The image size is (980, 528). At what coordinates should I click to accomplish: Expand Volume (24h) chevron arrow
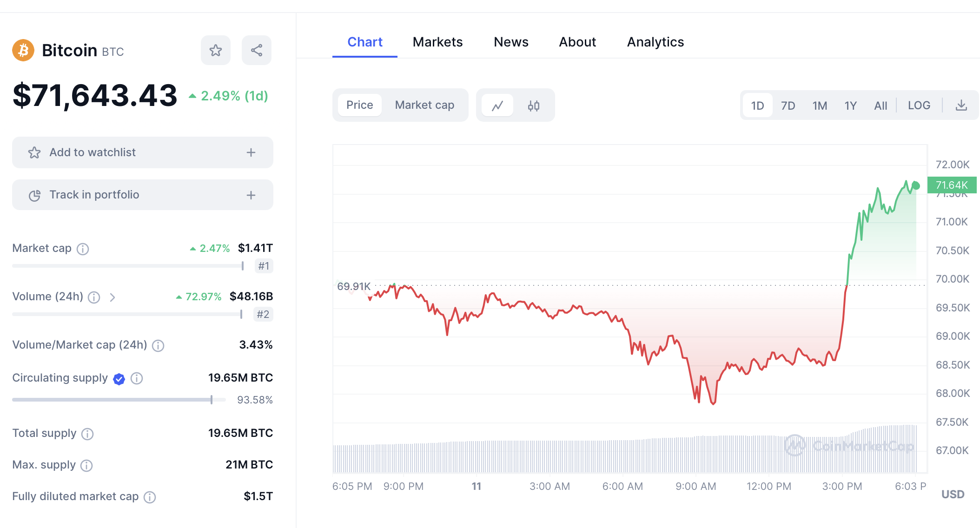coord(112,297)
